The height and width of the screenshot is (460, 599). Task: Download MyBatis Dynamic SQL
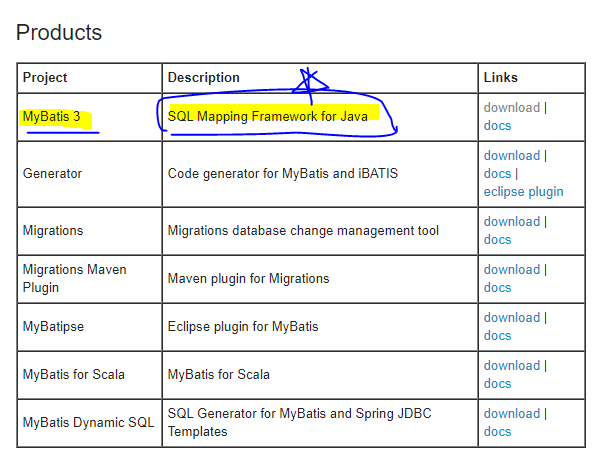pyautogui.click(x=512, y=414)
